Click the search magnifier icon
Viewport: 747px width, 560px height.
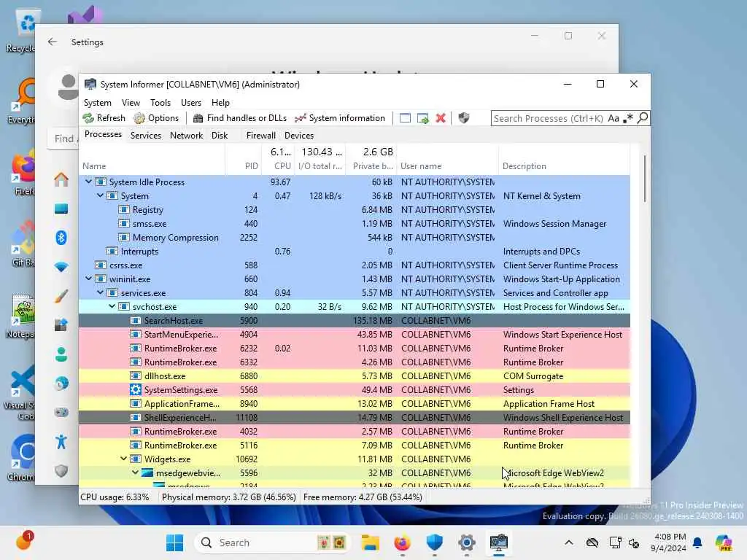(643, 117)
